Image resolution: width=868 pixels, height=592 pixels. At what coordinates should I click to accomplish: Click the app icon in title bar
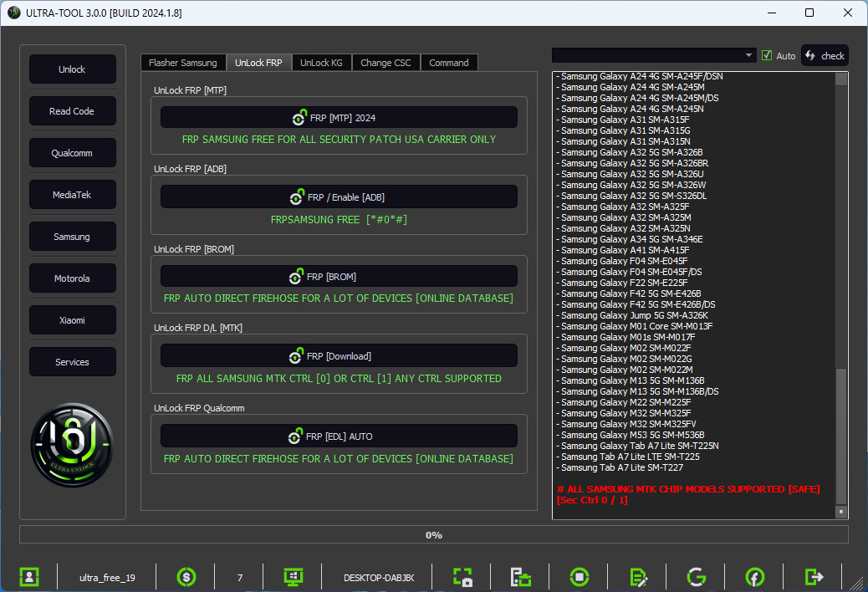click(14, 13)
